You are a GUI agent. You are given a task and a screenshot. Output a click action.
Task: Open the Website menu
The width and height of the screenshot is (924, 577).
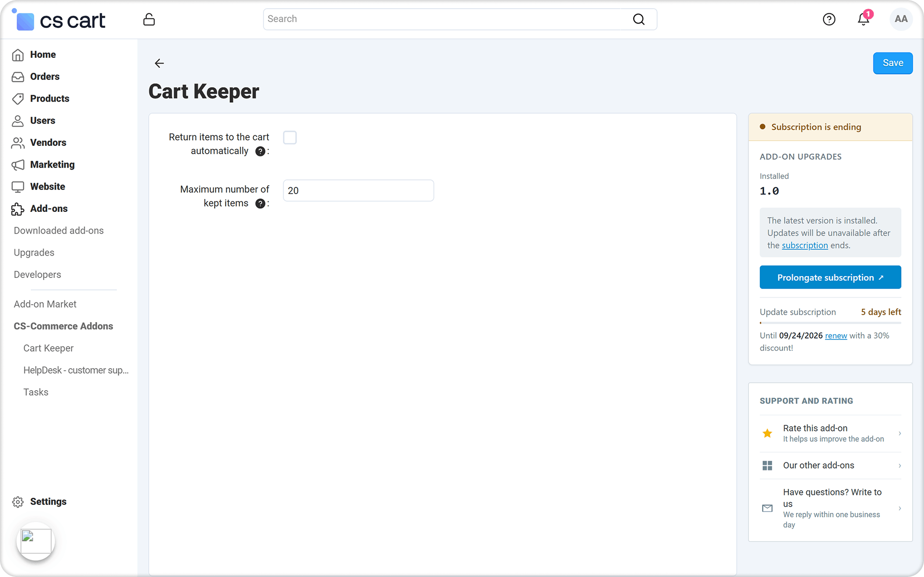point(47,187)
